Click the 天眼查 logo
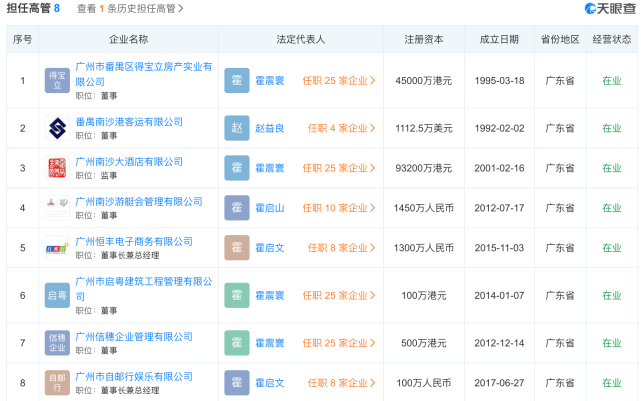The height and width of the screenshot is (401, 641). pyautogui.click(x=610, y=8)
